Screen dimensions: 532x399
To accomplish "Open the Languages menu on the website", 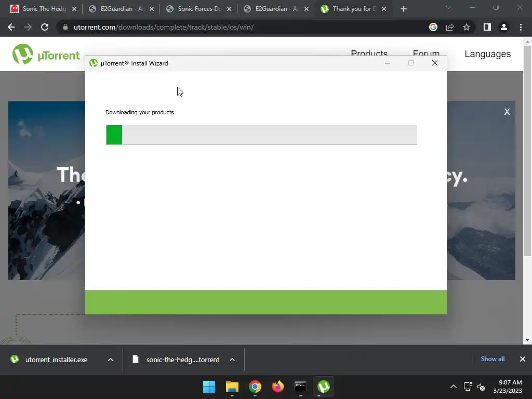I will coord(487,54).
